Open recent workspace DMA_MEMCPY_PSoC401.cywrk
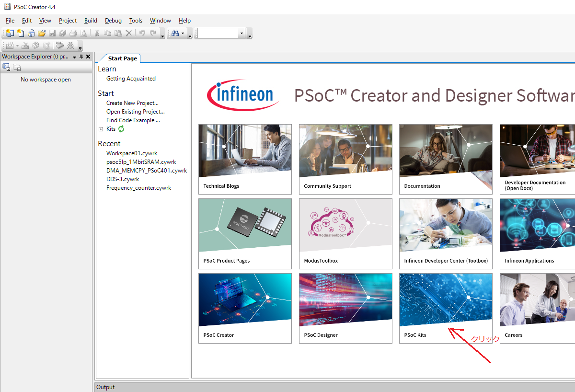Image resolution: width=575 pixels, height=392 pixels. tap(147, 171)
